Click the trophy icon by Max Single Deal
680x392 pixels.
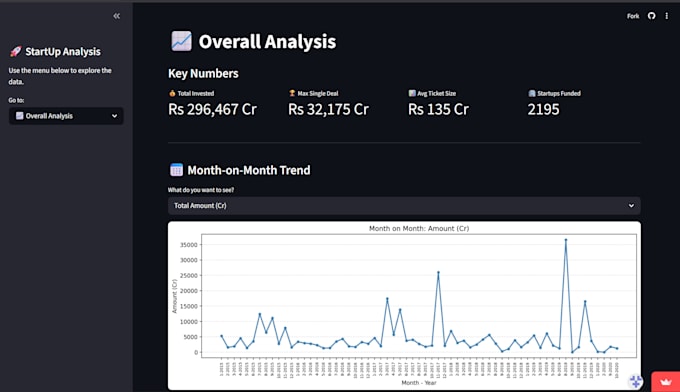coord(292,93)
